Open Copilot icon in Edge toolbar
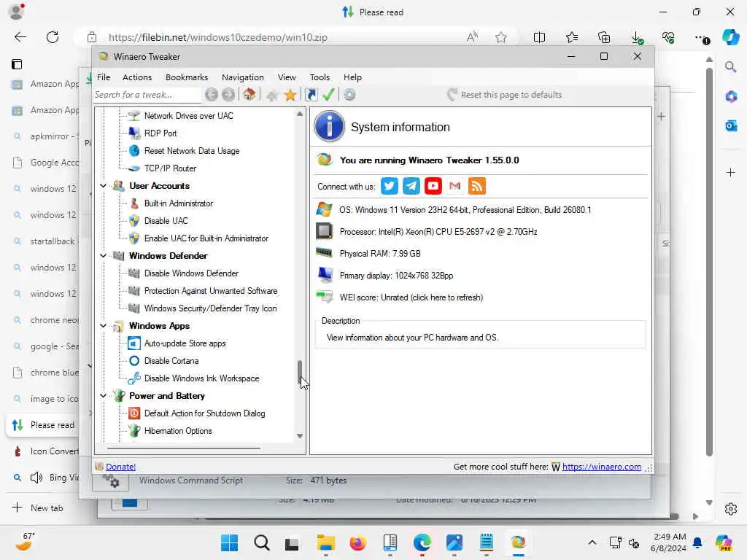 pyautogui.click(x=730, y=37)
